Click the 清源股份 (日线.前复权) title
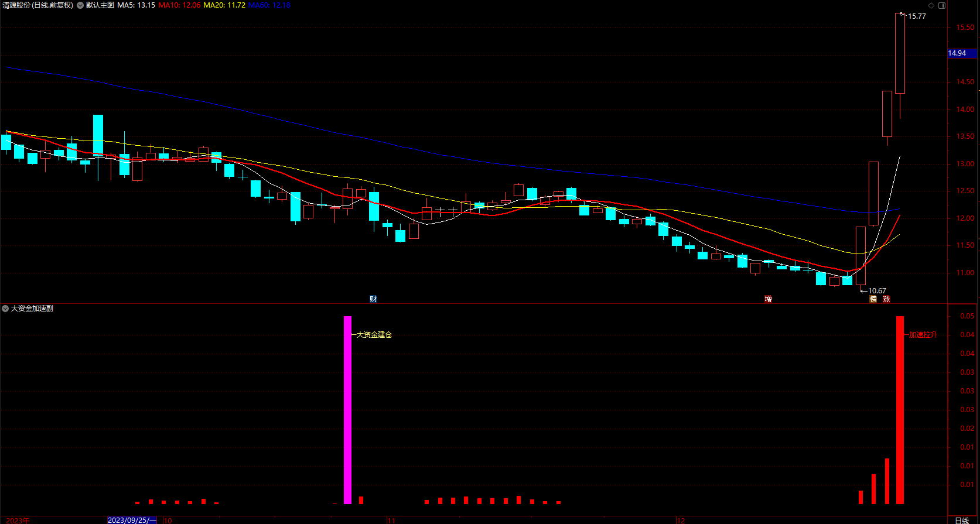The height and width of the screenshot is (524, 980). click(x=37, y=5)
